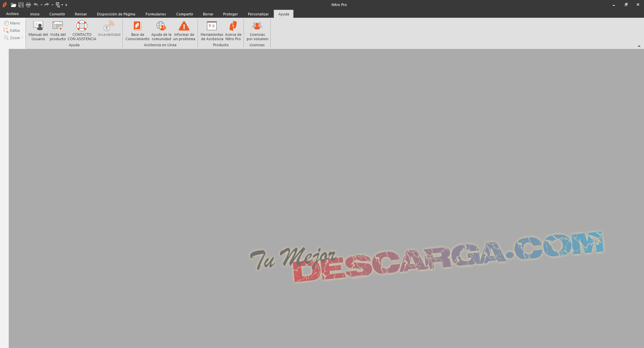Select the Ayuda tab
The image size is (644, 348).
283,14
